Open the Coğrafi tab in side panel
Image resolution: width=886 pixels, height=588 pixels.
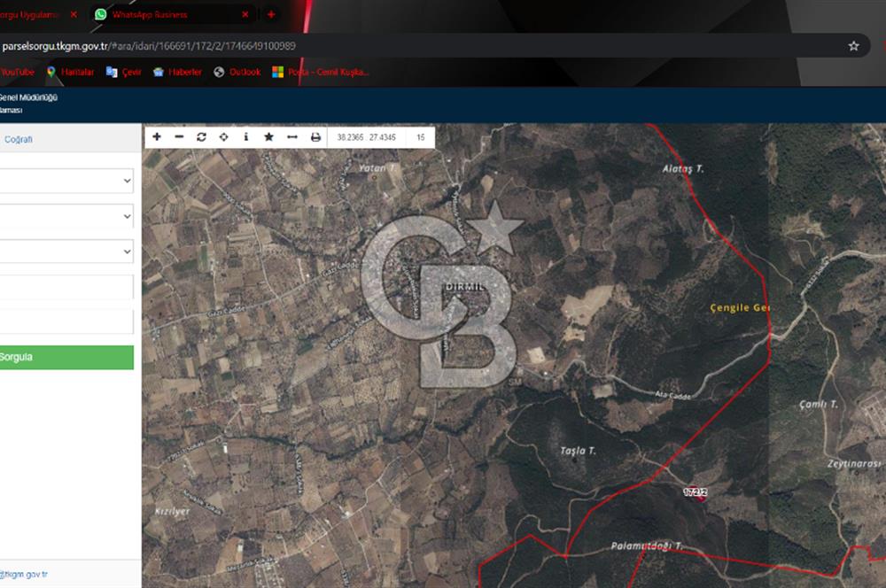[x=19, y=140]
